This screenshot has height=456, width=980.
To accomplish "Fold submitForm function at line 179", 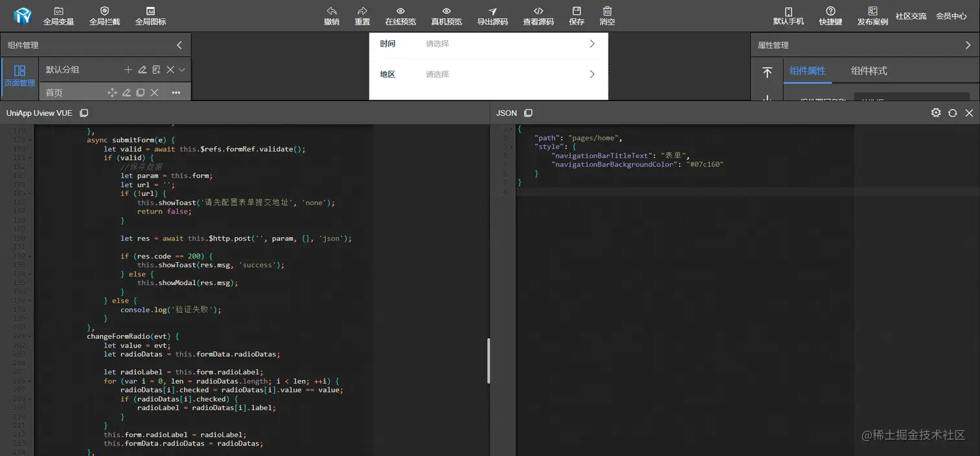I will coord(30,140).
